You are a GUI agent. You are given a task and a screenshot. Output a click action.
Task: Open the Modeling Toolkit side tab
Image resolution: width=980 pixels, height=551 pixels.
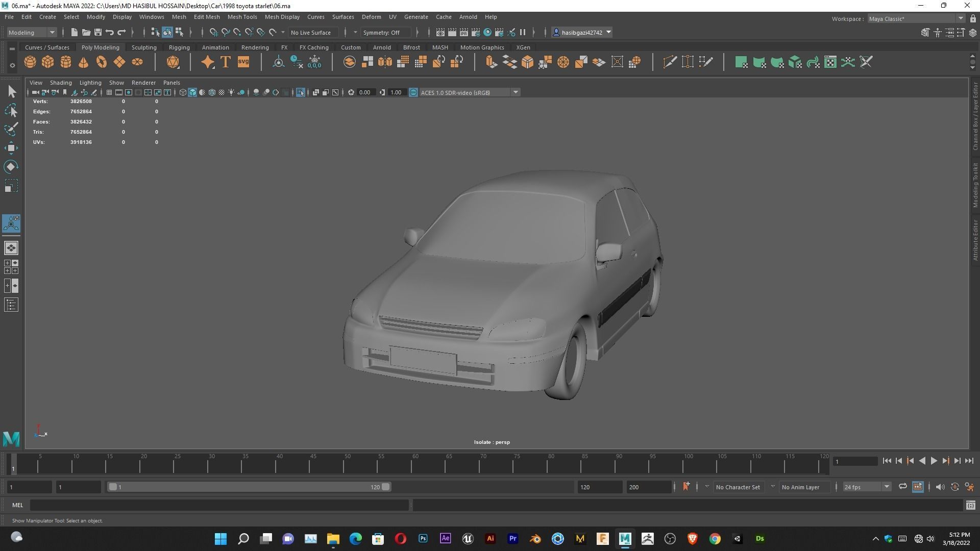tap(975, 185)
